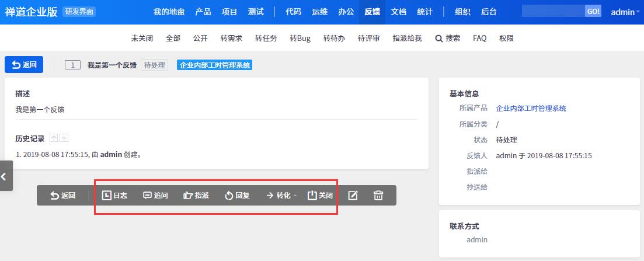Click 追问 follow-up question action
This screenshot has height=261, width=644.
pos(155,196)
